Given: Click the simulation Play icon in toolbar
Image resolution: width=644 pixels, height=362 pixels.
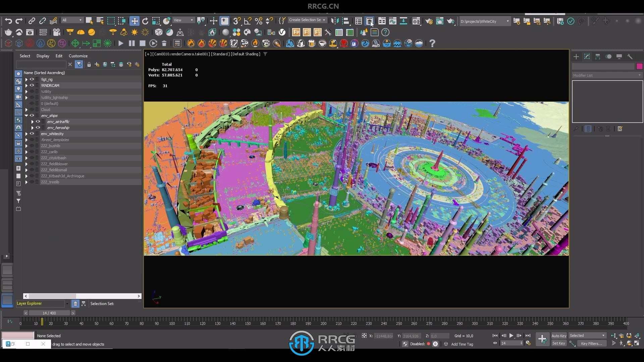Looking at the screenshot, I should click(121, 43).
